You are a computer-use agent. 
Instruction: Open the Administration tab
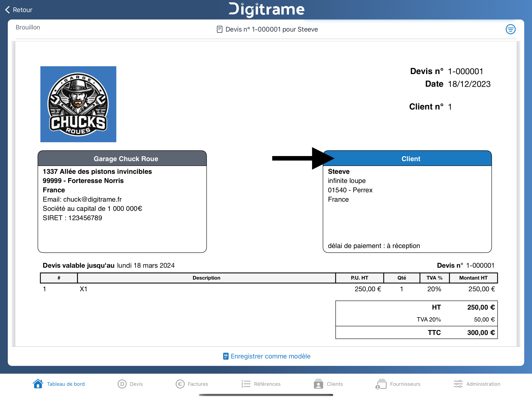pyautogui.click(x=477, y=384)
